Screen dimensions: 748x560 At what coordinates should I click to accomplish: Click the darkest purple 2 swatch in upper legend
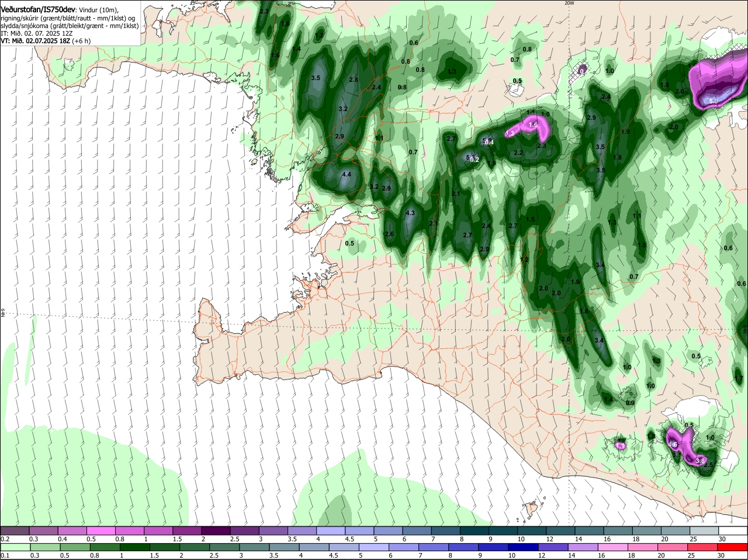(x=216, y=530)
